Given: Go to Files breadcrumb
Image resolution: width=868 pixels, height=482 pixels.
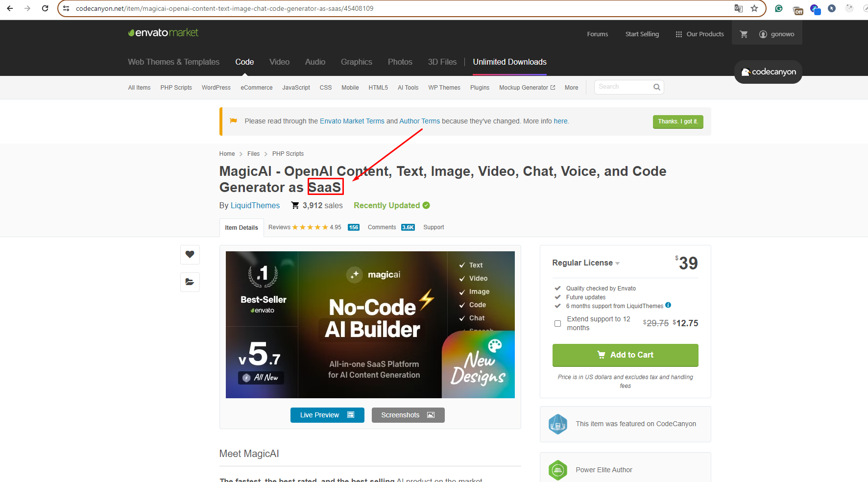Looking at the screenshot, I should (253, 154).
